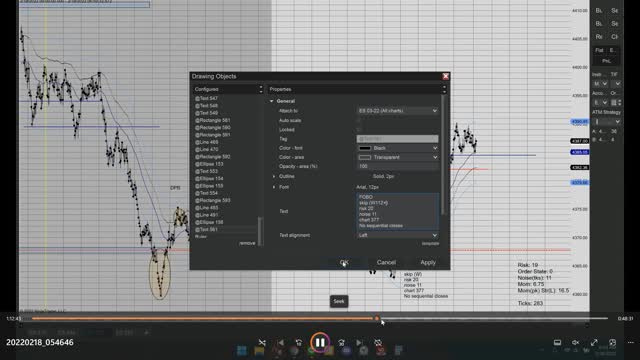Open the TIF dropdown in Chart Trader
640x360 pixels.
(x=616, y=84)
